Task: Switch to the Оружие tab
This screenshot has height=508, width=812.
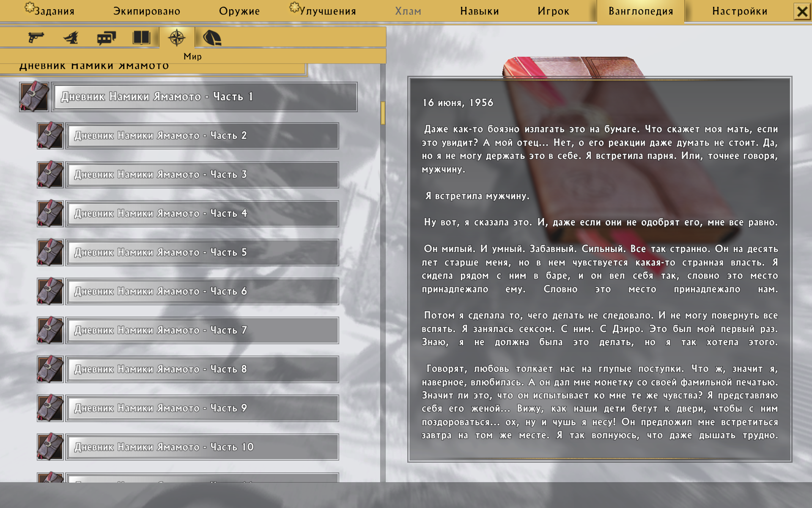Action: [239, 11]
